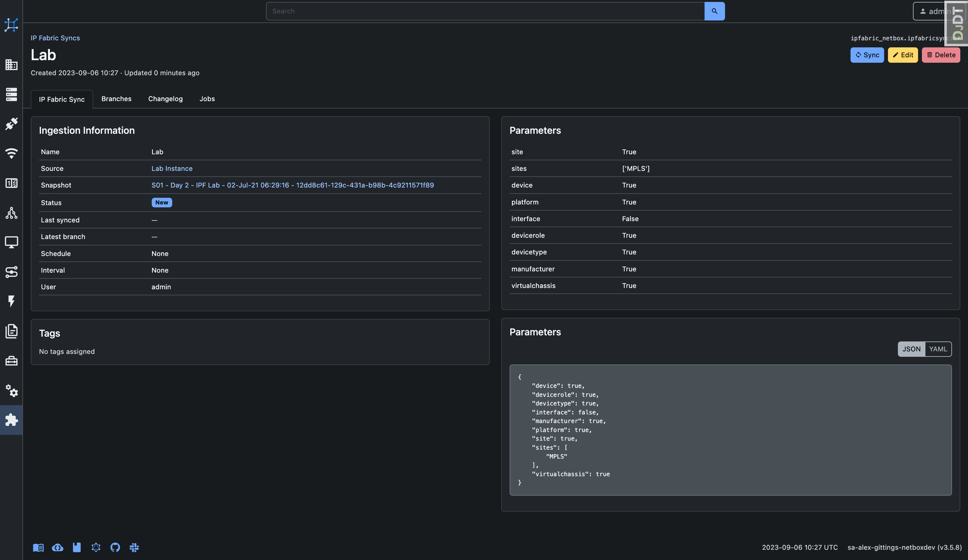Screen dimensions: 968x560
Task: Click the New status badge
Action: point(162,203)
